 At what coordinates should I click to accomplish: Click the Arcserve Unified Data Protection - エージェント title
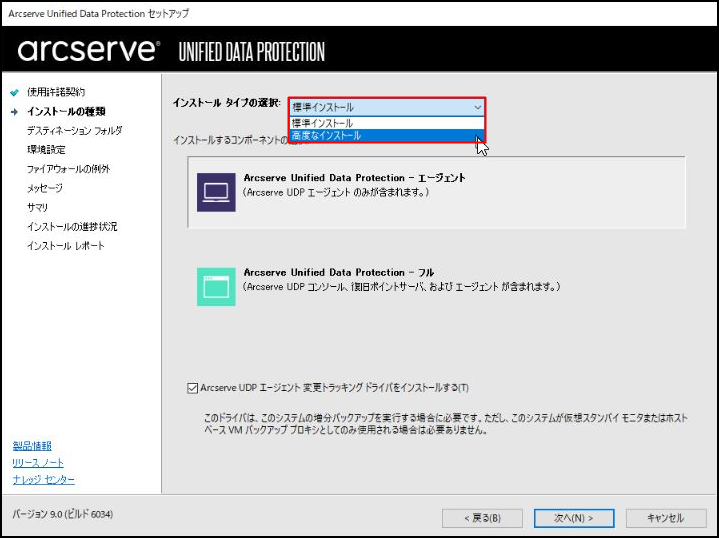tap(354, 178)
